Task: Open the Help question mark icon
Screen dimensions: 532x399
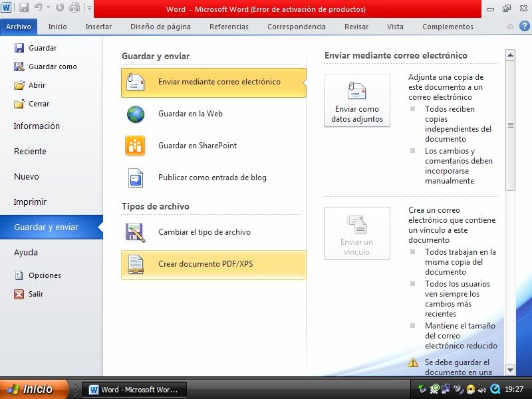Action: tap(525, 27)
